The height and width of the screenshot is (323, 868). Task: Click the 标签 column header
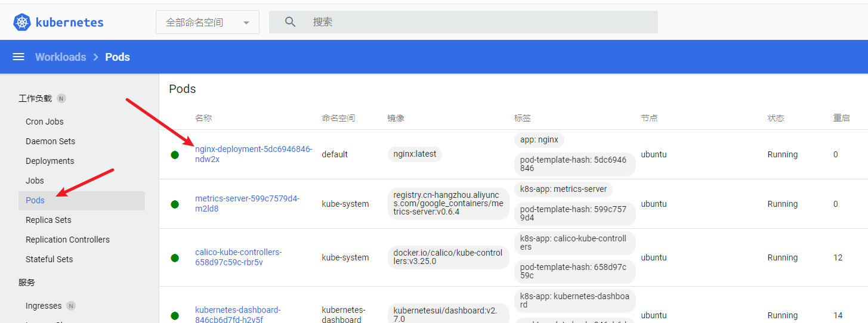tap(523, 118)
